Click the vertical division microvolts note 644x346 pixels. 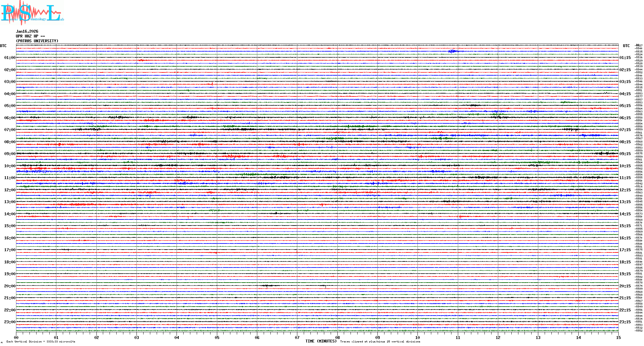point(41,342)
